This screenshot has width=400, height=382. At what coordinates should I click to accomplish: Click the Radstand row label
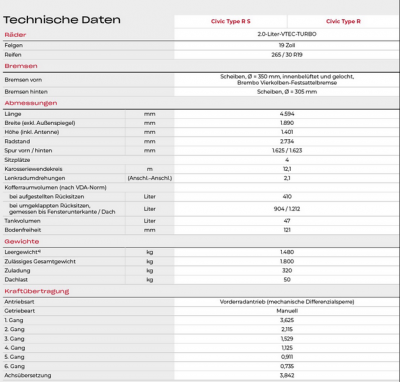(x=17, y=141)
